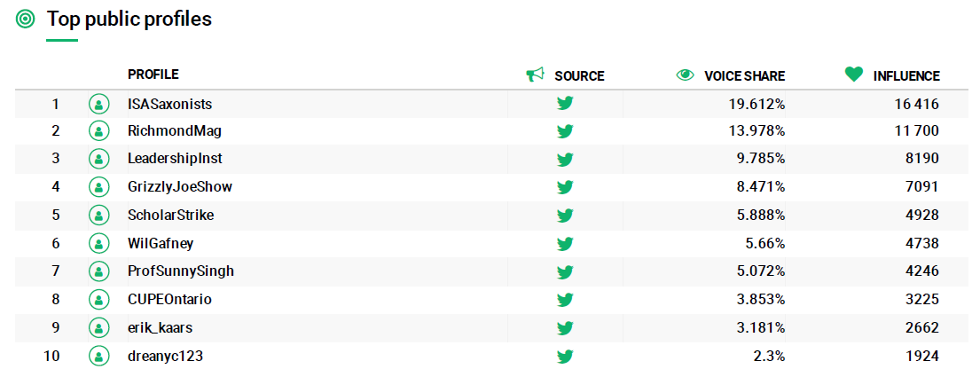Click the Twitter bird icon in ProfSunnySingh row

pos(565,272)
